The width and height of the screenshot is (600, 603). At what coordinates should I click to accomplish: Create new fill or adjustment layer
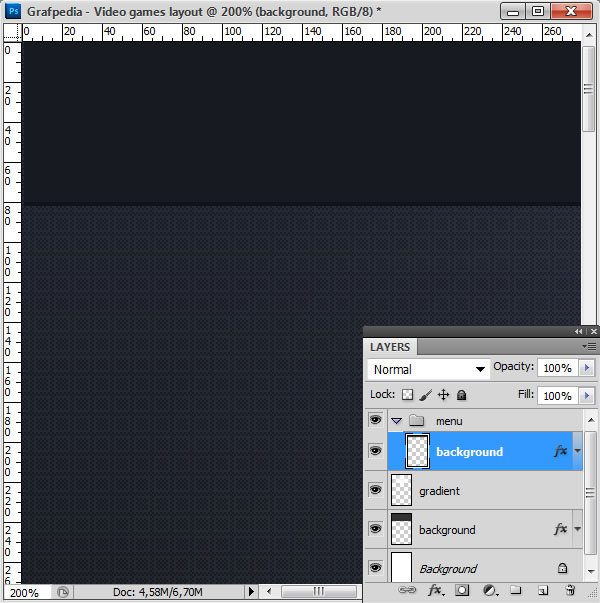[x=489, y=590]
